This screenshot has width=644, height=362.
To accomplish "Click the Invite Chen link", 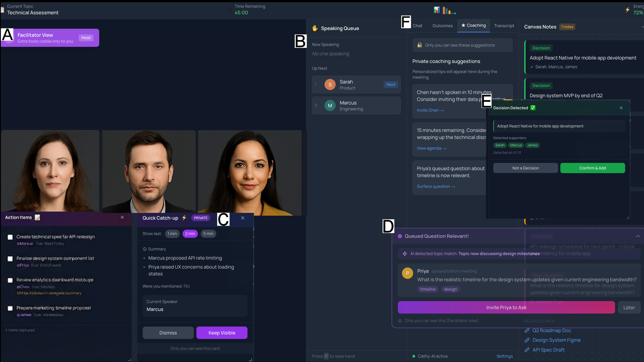I will pyautogui.click(x=430, y=110).
